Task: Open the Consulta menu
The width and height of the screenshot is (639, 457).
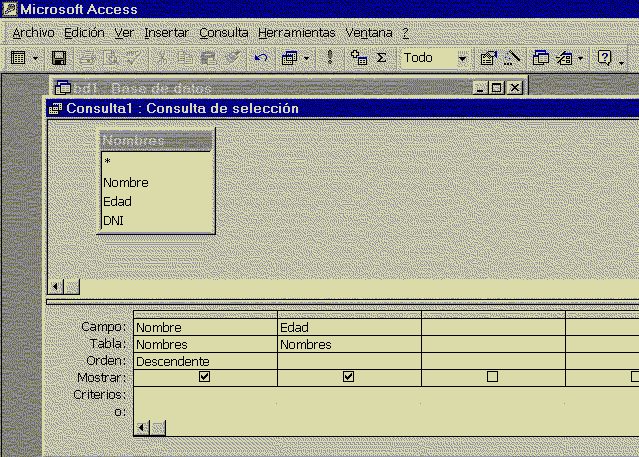Action: pos(224,33)
